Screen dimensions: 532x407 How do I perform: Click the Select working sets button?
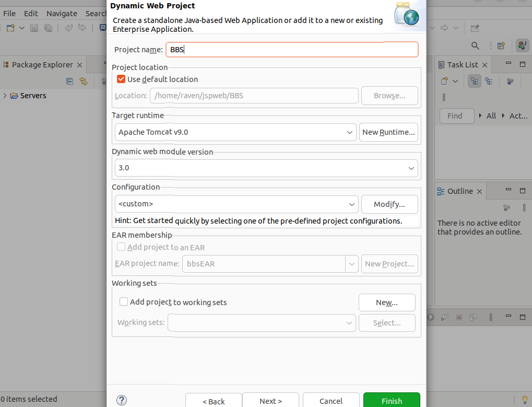point(387,323)
